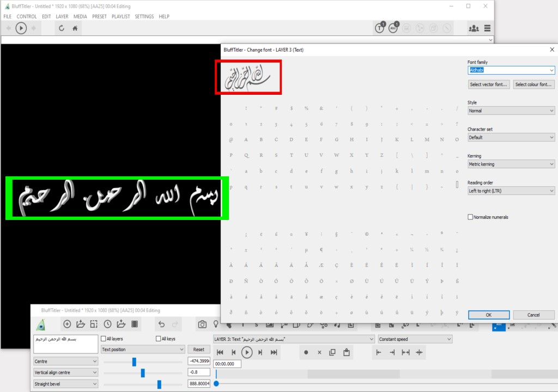Open the Style dropdown showing Normal
558x392 pixels.
click(511, 111)
